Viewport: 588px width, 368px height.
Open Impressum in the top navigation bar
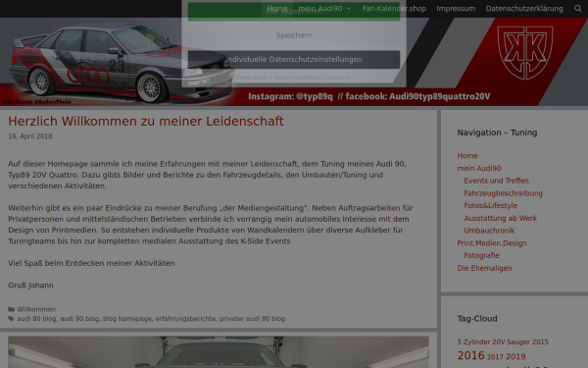click(456, 8)
